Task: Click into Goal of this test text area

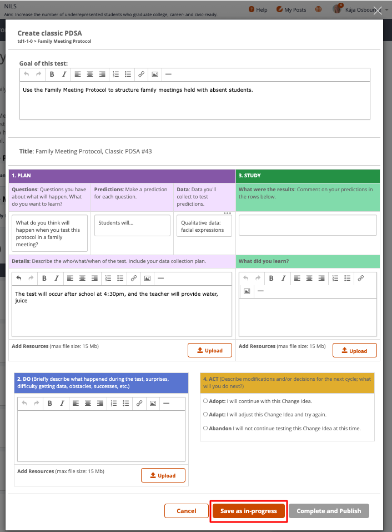Action: [x=195, y=101]
